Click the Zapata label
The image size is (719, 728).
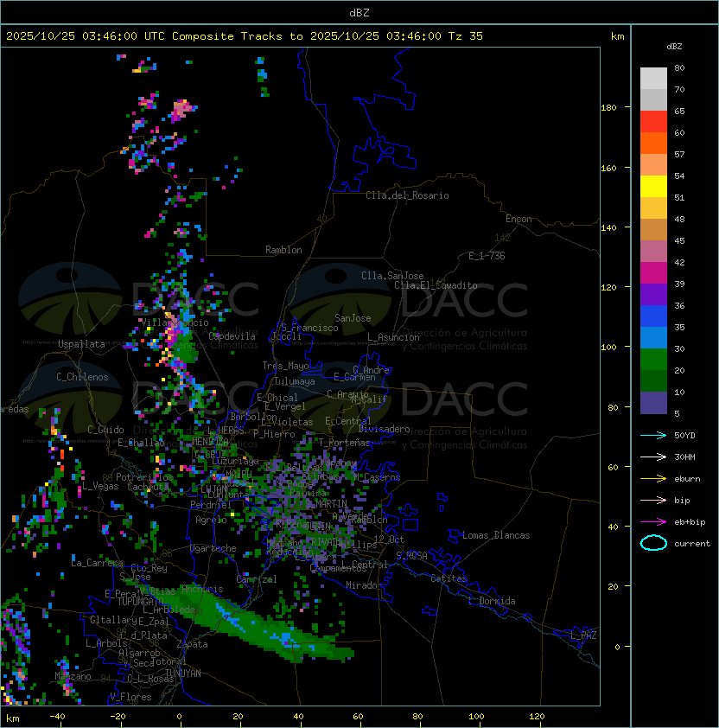192,644
